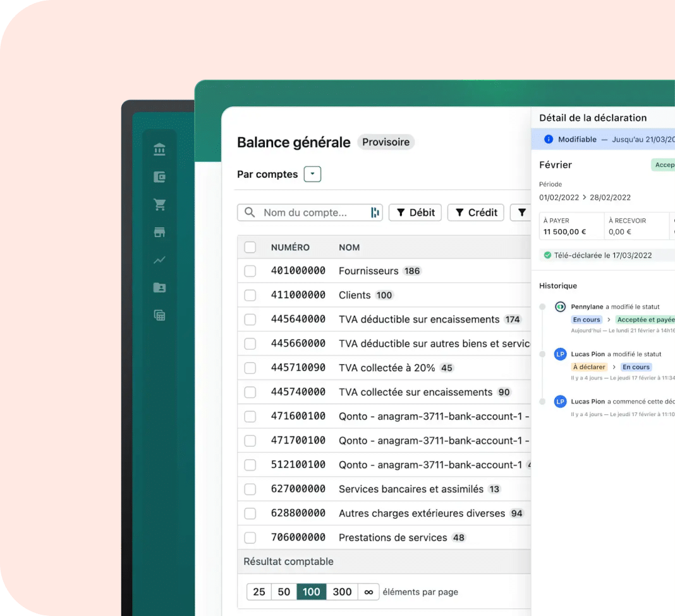Sort by NOM column header
This screenshot has width=675, height=616.
[349, 247]
